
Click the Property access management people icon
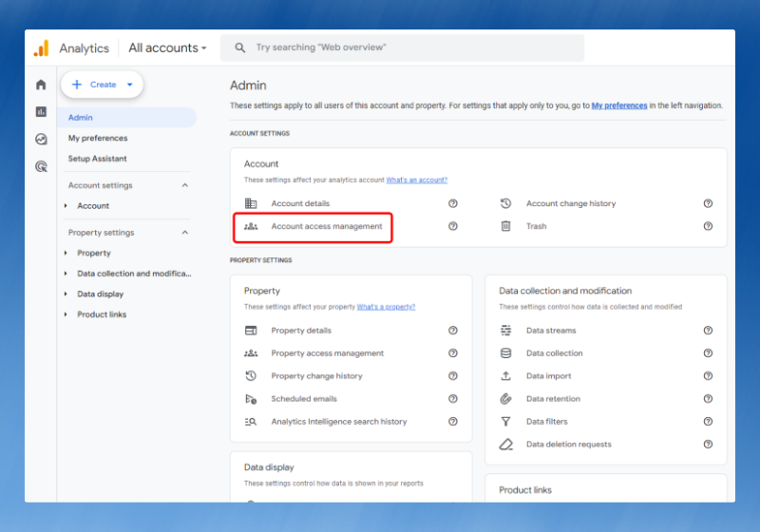tap(251, 353)
